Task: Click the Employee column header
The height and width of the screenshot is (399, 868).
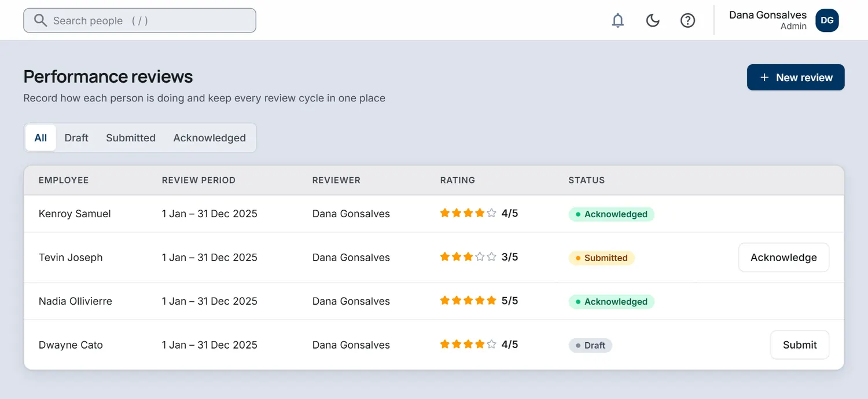Action: pos(64,180)
